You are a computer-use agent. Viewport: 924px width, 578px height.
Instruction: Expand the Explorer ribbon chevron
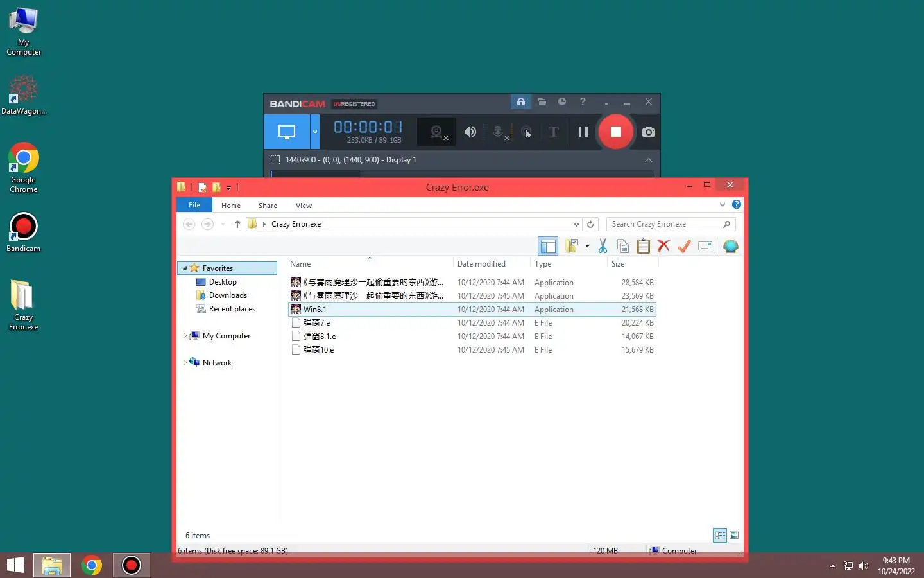tap(723, 205)
